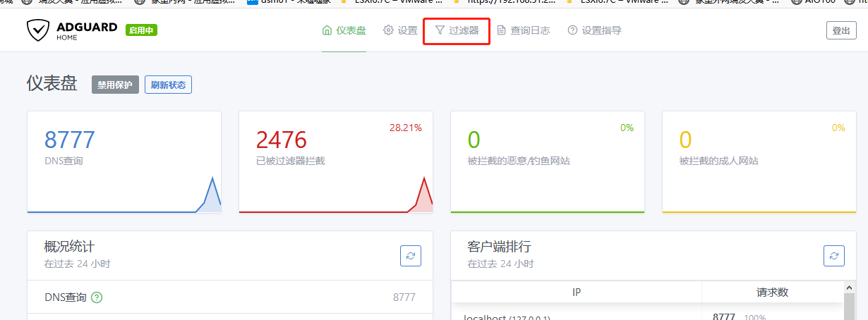Click the 刷新状态 button
The height and width of the screenshot is (320, 868).
pos(168,85)
